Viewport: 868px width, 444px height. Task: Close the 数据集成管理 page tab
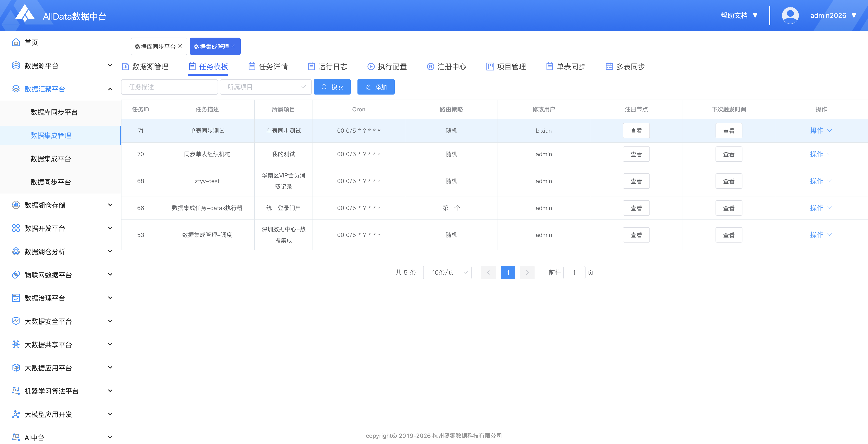click(x=233, y=46)
